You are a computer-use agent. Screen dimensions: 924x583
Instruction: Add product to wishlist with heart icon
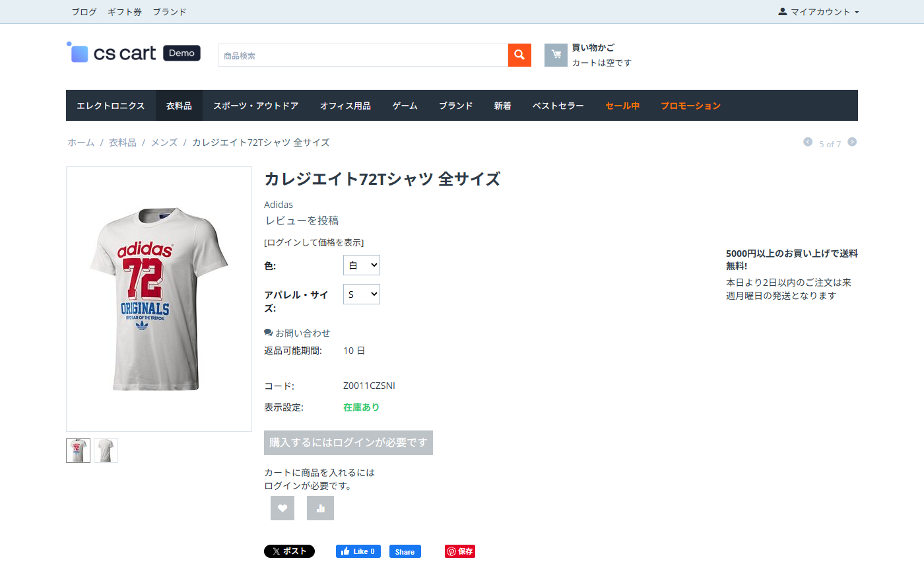point(282,508)
